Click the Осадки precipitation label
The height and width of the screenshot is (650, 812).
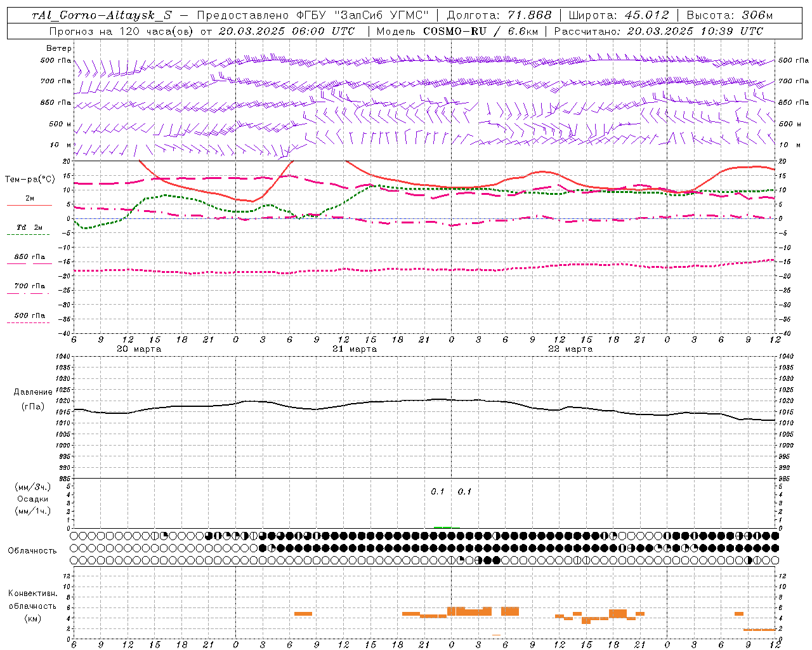[x=33, y=499]
